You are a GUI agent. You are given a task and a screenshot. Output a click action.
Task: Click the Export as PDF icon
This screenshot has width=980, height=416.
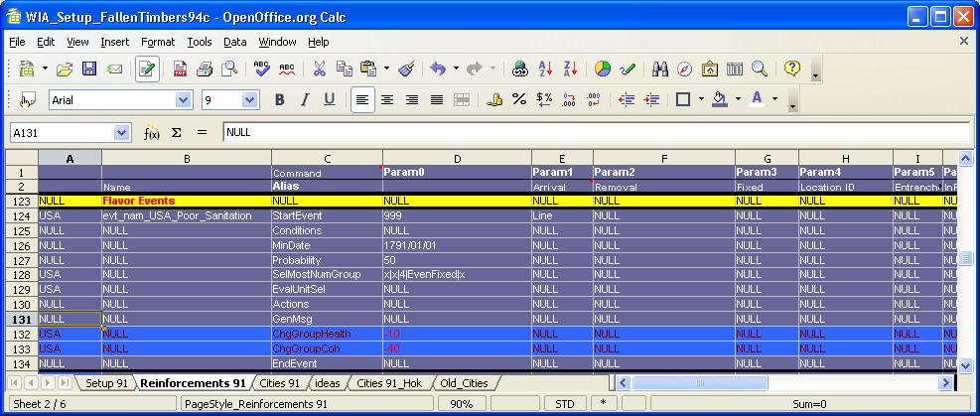[x=180, y=69]
